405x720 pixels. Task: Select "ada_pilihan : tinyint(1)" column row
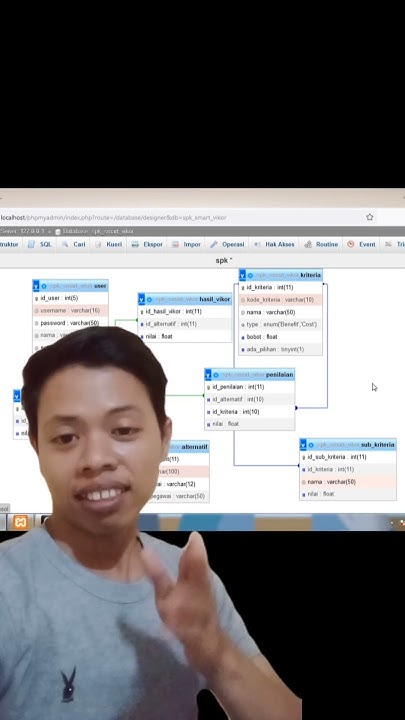point(281,349)
